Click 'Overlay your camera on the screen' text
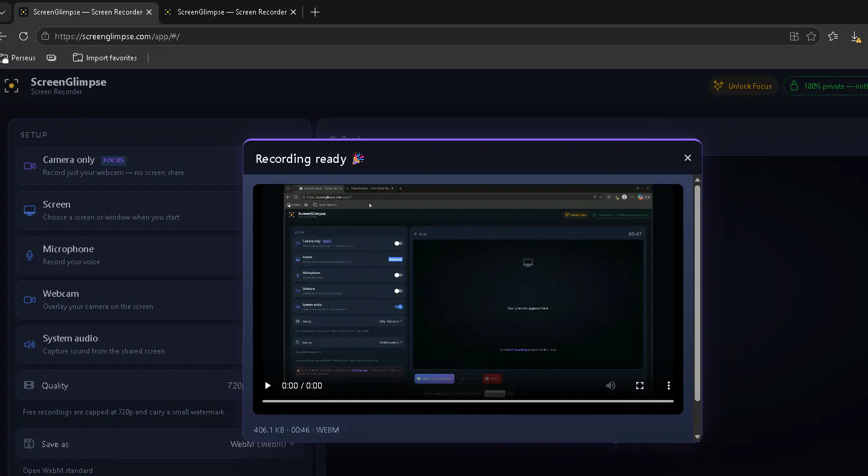 click(x=98, y=306)
